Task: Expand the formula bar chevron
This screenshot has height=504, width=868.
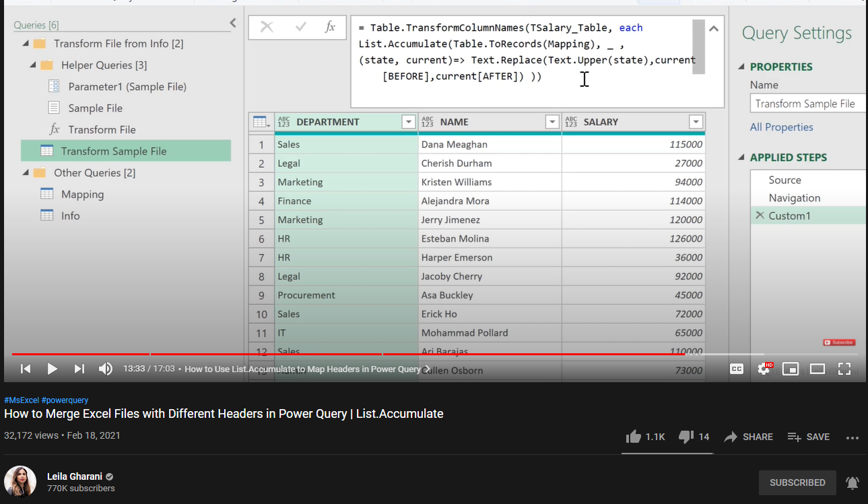Action: 714,29
